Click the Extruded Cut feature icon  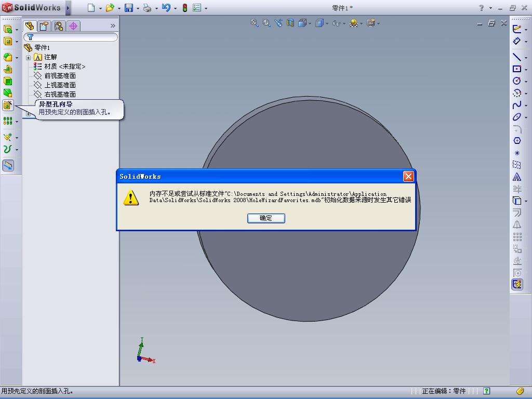click(x=8, y=42)
